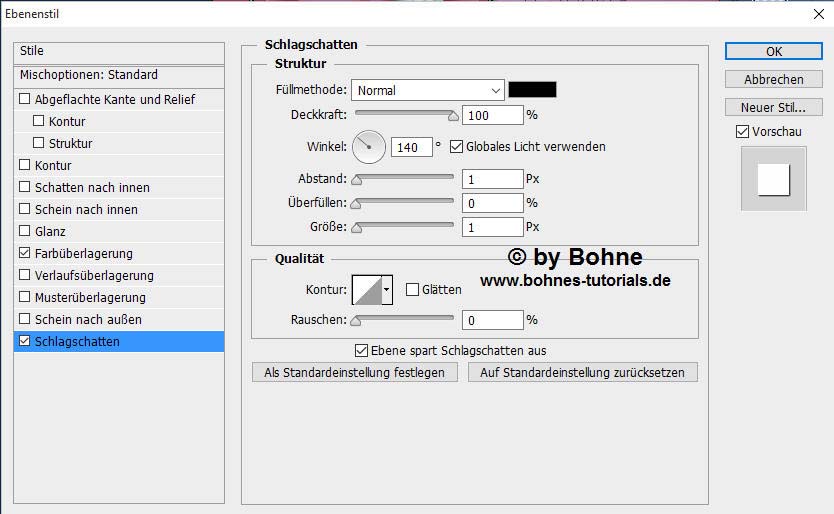The height and width of the screenshot is (514, 834).
Task: Toggle Globales Licht verwenden checkbox
Action: tap(457, 147)
